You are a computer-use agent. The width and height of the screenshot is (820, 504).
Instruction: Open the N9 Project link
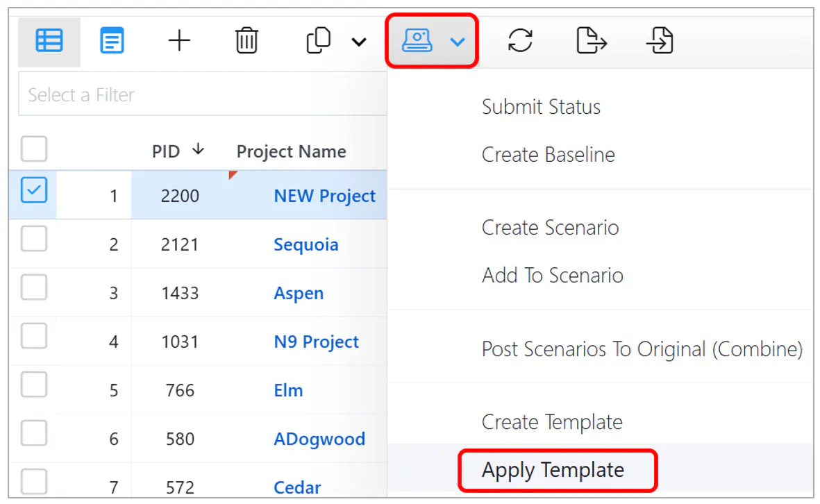317,342
